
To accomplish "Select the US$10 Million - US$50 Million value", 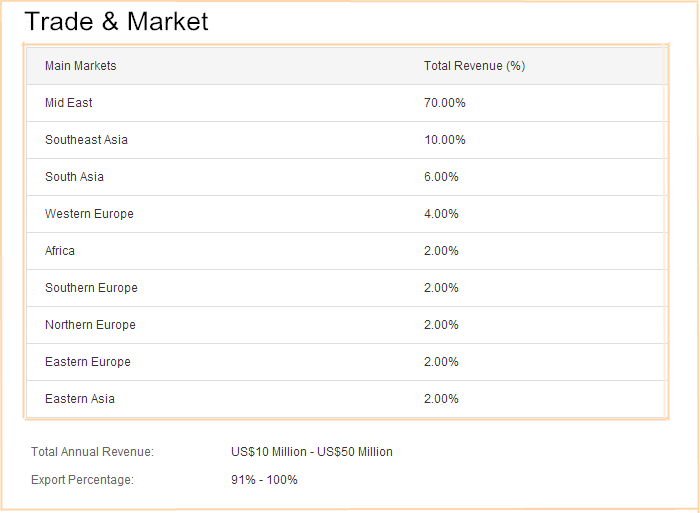I will pyautogui.click(x=311, y=452).
